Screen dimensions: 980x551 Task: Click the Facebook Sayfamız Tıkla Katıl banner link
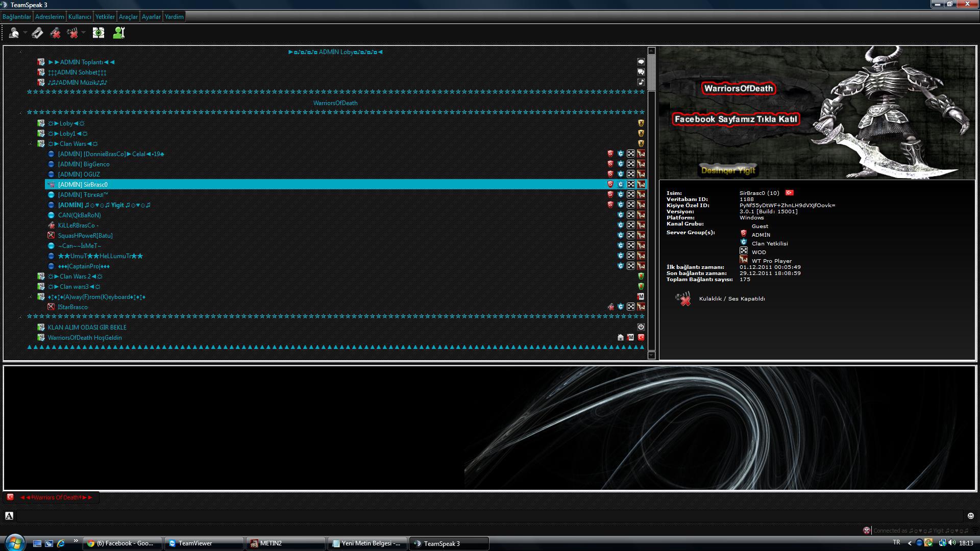point(736,119)
